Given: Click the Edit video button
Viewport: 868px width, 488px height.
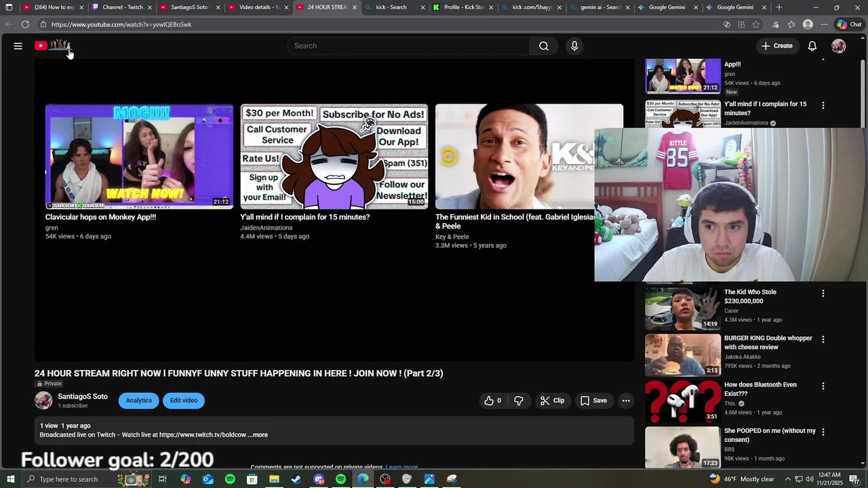Looking at the screenshot, I should 184,401.
